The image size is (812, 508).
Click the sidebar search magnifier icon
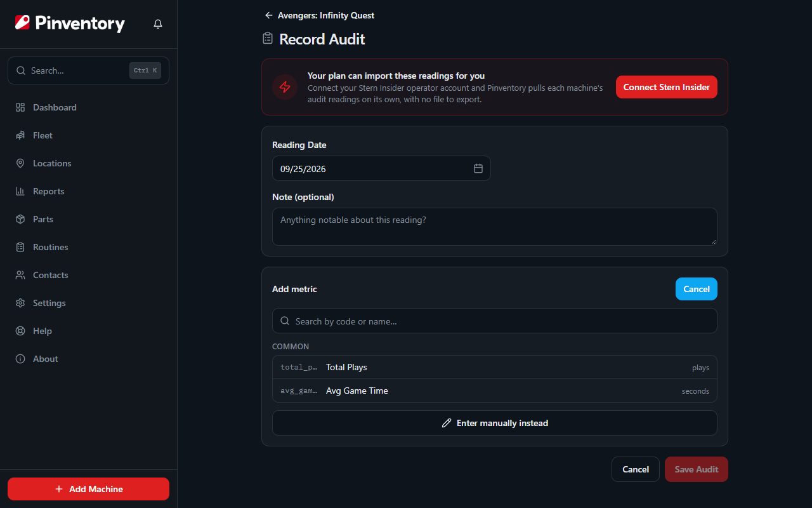tap(21, 70)
